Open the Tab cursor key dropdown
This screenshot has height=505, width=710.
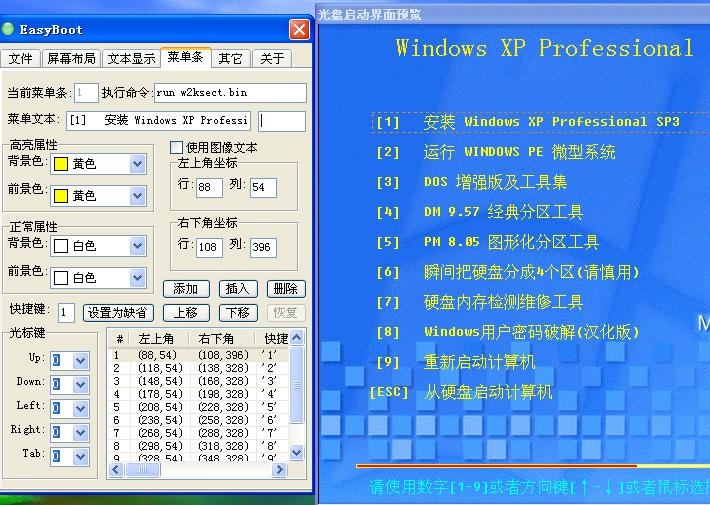click(x=81, y=457)
